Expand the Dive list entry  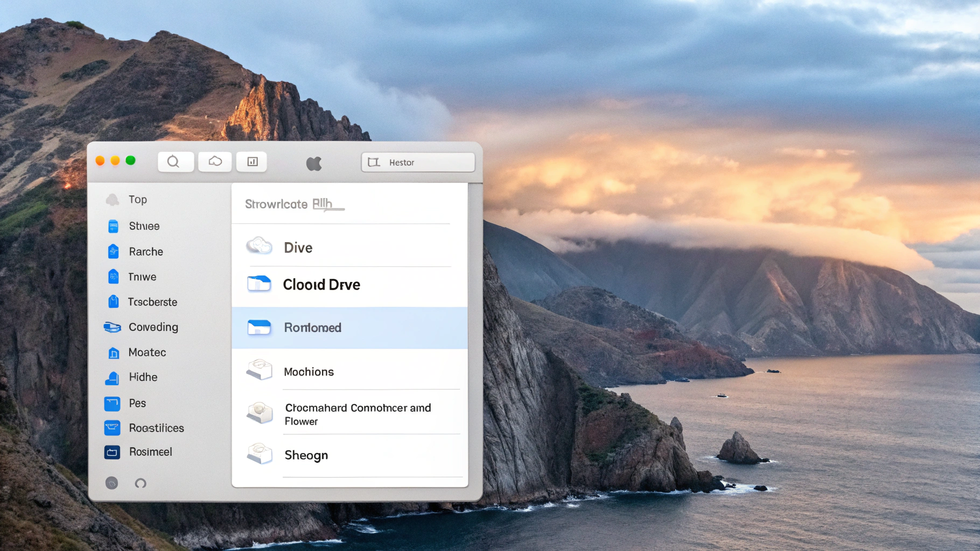[x=297, y=248]
